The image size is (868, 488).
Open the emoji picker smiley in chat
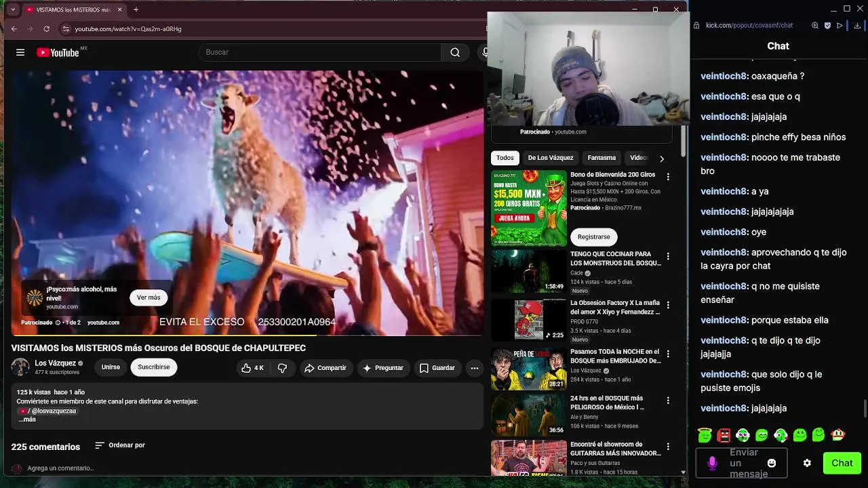pos(772,463)
